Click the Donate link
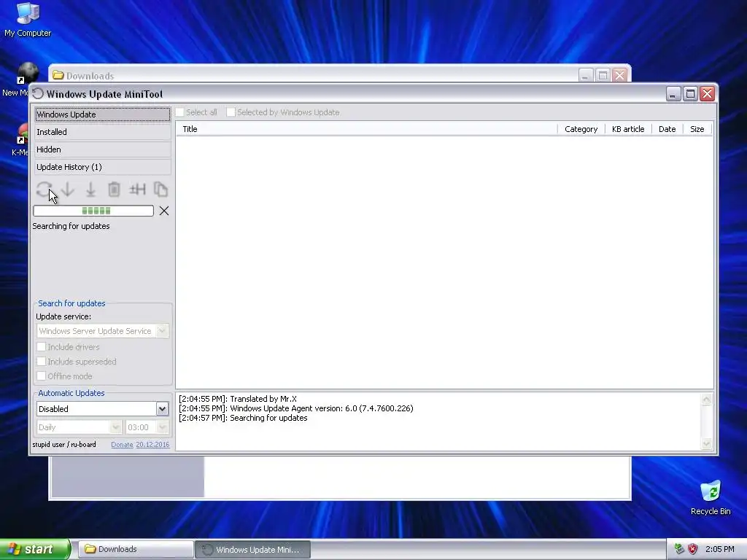The height and width of the screenshot is (560, 747). pos(122,444)
